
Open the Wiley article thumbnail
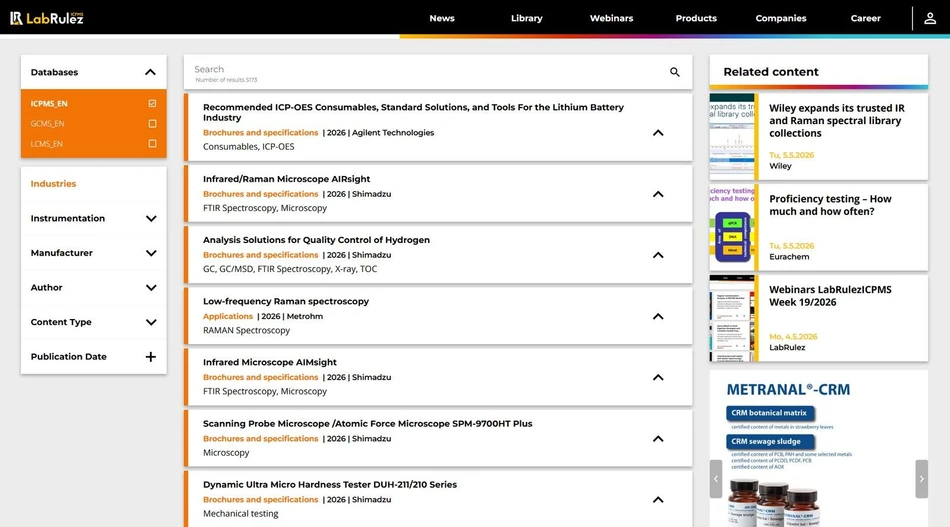(x=732, y=136)
